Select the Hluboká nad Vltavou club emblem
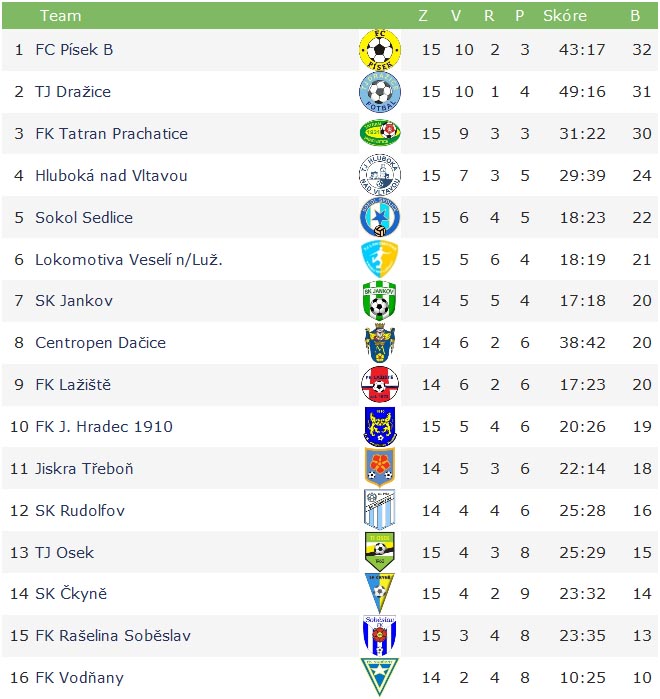Image resolution: width=660 pixels, height=699 pixels. point(380,175)
